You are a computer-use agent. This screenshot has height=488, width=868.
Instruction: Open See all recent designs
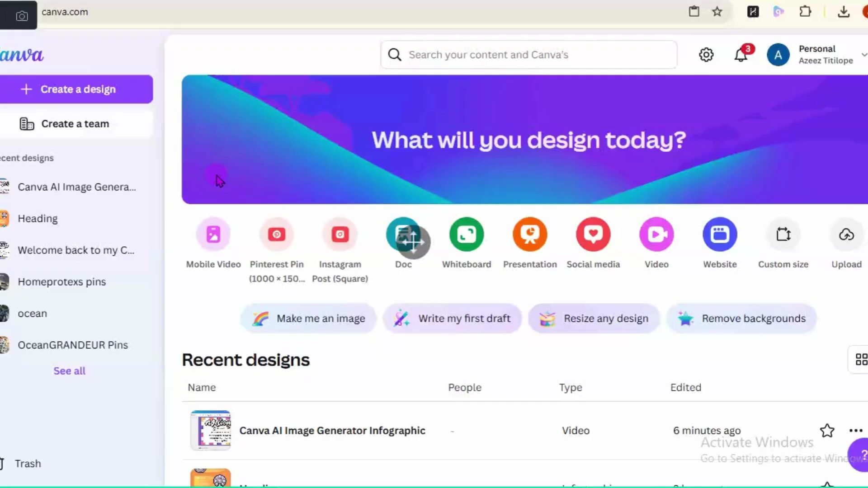(69, 371)
